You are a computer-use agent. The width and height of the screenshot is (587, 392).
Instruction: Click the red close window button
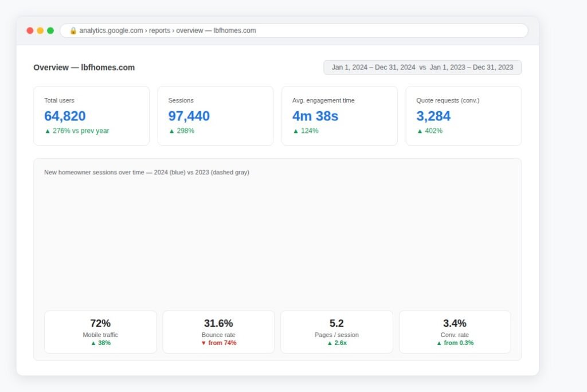[30, 31]
